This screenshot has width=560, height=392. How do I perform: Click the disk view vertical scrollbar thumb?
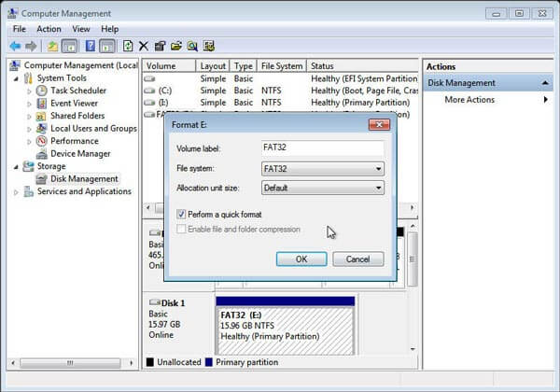[x=413, y=259]
